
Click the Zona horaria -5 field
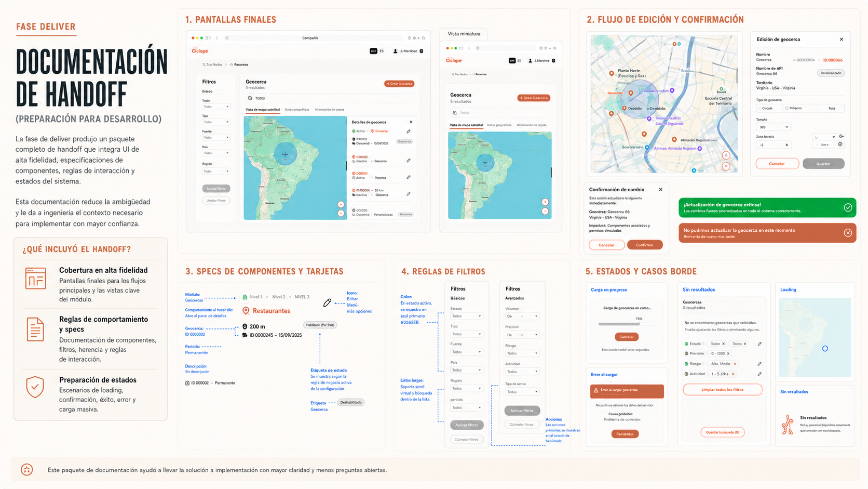point(774,145)
